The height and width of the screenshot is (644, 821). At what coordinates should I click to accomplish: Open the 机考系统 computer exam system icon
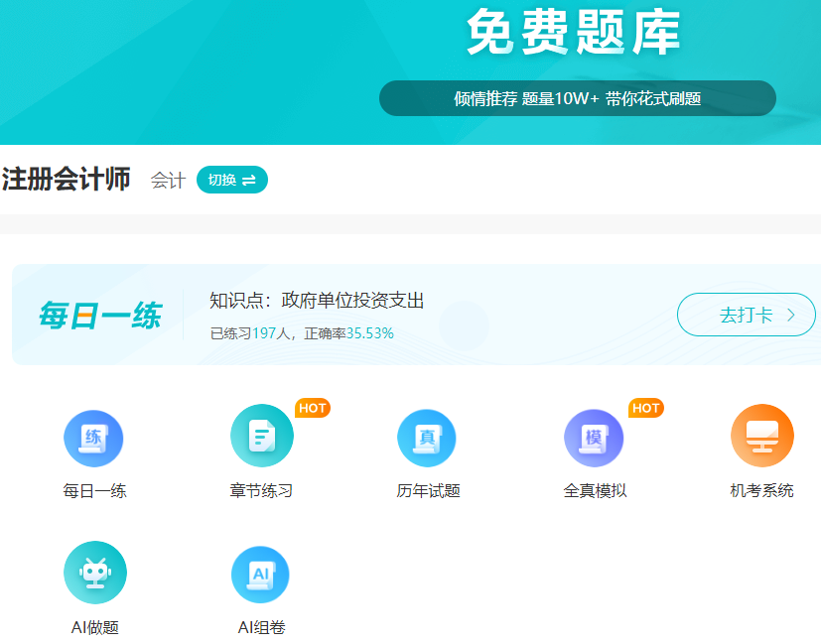click(x=760, y=436)
